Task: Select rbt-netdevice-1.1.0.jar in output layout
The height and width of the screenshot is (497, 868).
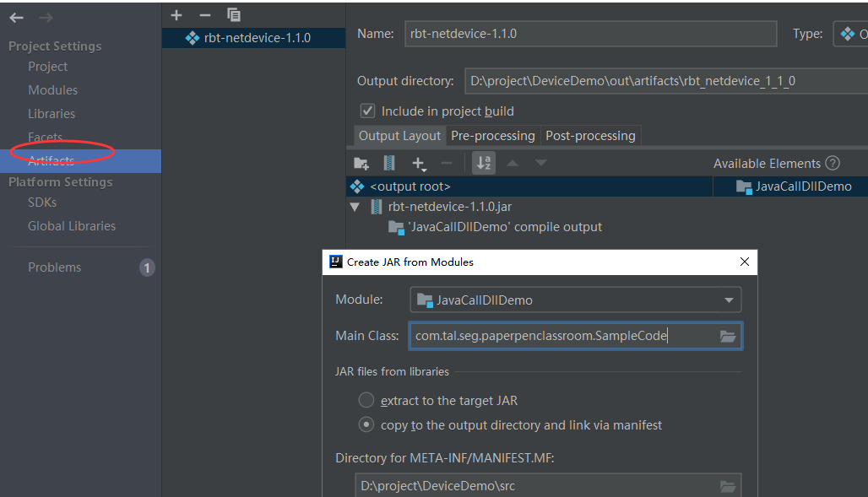Action: [x=449, y=207]
